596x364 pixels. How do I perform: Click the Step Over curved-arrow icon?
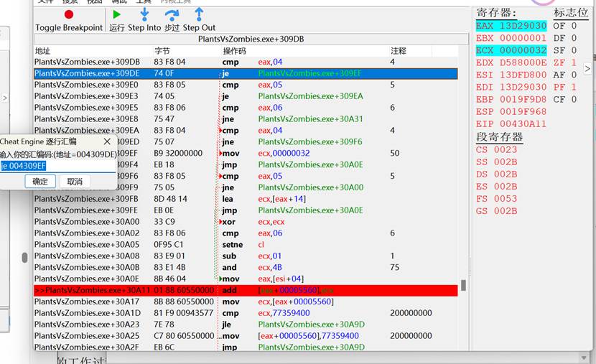172,15
